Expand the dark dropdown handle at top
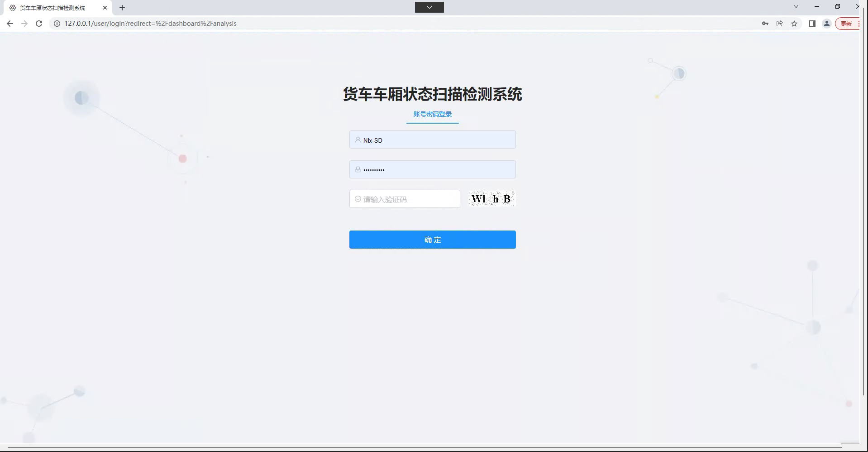868x452 pixels. pos(429,7)
